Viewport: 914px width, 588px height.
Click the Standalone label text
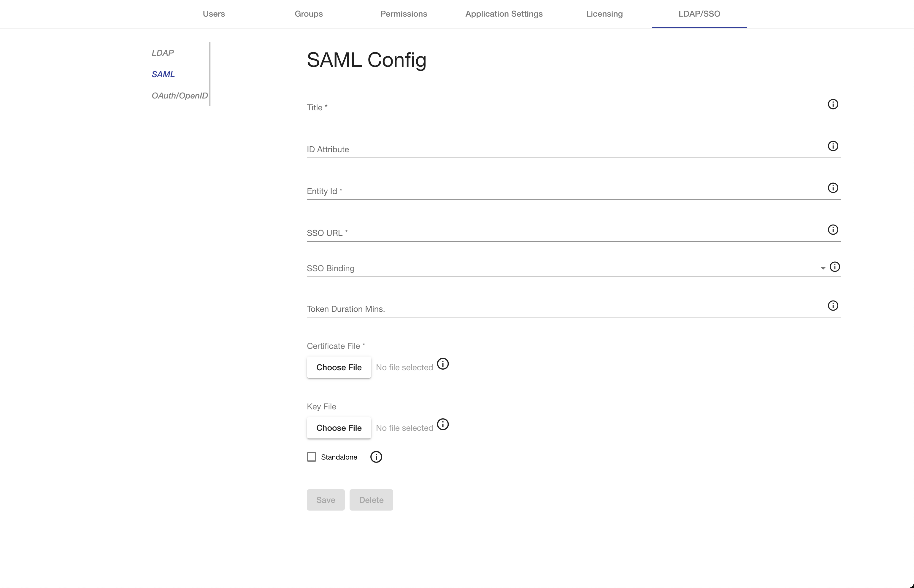tap(339, 457)
